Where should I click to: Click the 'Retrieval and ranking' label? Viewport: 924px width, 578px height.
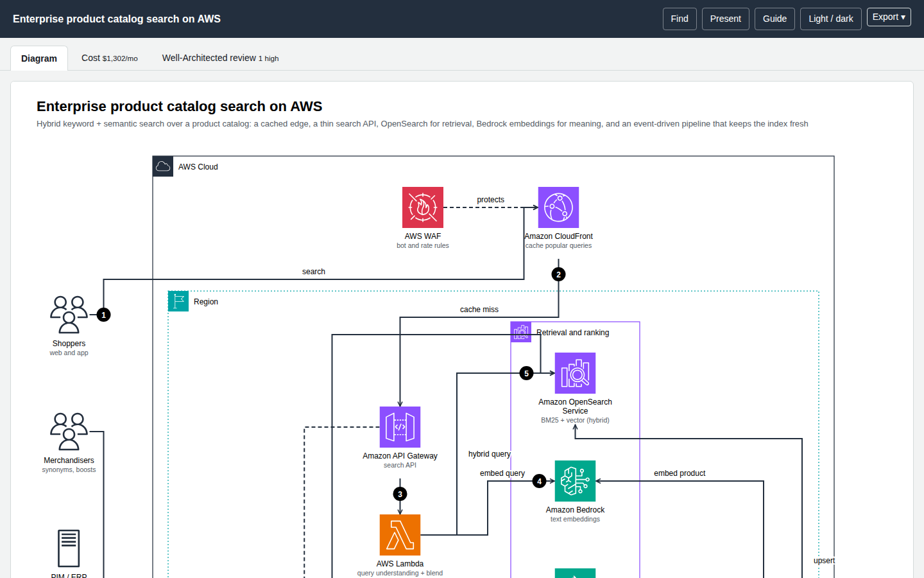(x=573, y=333)
